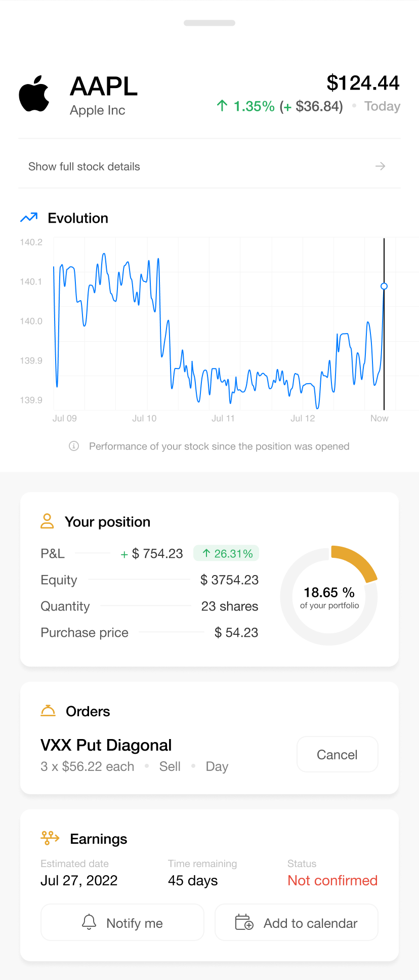Tap the Quantity value 23 shares
This screenshot has height=980, width=419.
tap(230, 606)
